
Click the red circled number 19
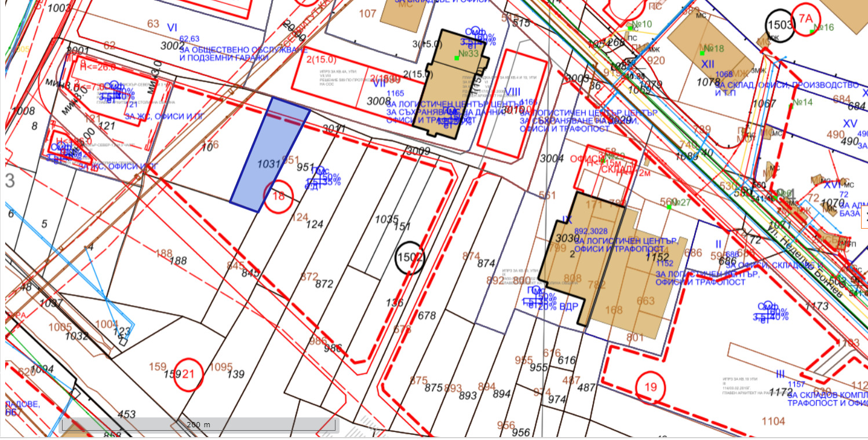(651, 387)
